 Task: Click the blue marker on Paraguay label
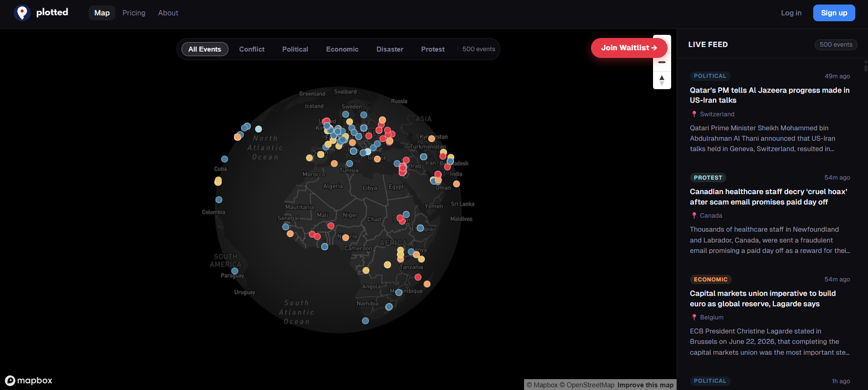click(234, 271)
